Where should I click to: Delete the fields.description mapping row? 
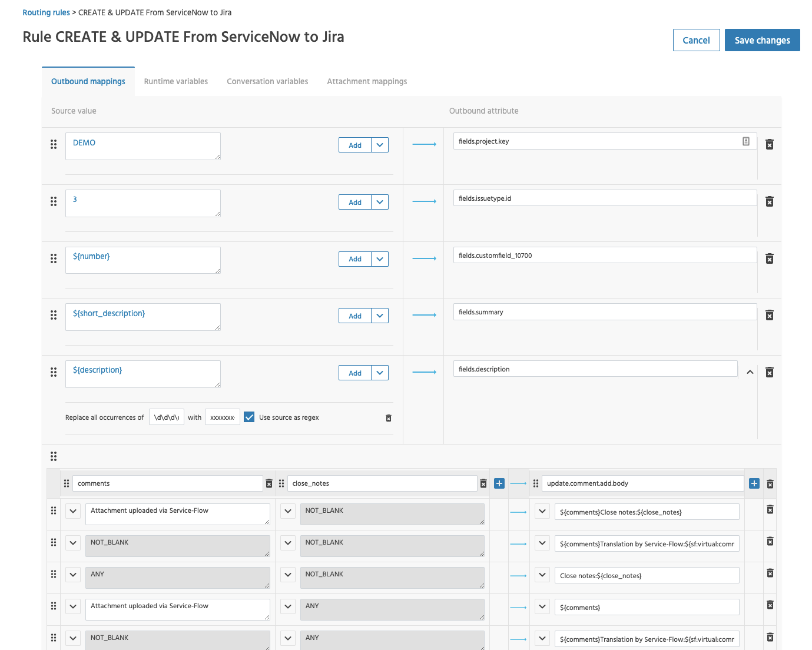coord(769,372)
